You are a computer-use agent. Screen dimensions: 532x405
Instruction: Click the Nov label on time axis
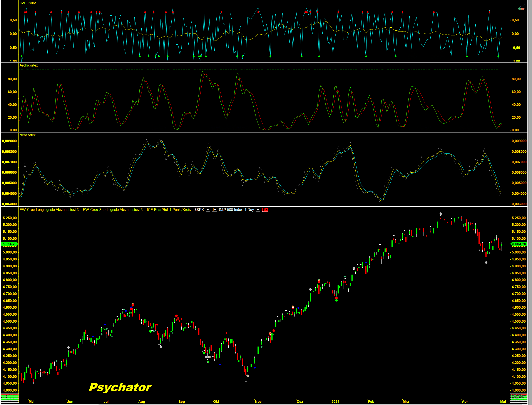pos(258,401)
